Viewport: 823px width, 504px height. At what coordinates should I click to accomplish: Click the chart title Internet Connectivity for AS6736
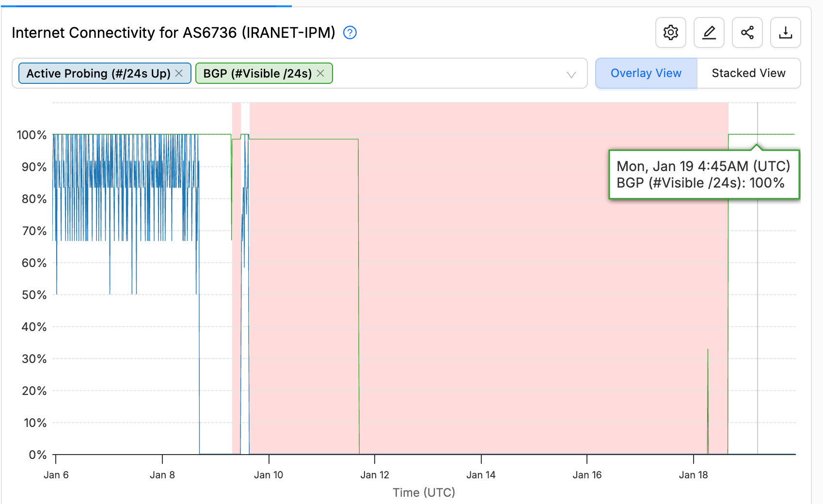(174, 32)
